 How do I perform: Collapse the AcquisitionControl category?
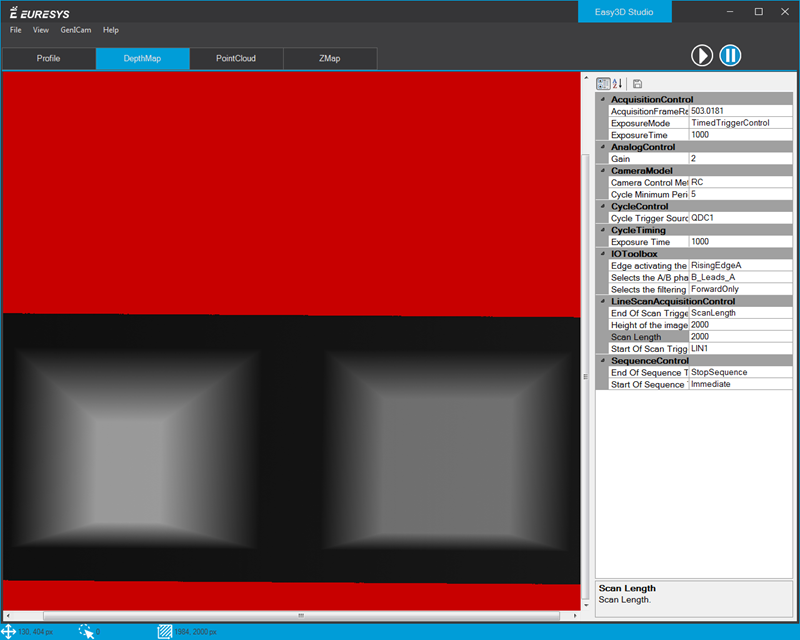(x=601, y=99)
